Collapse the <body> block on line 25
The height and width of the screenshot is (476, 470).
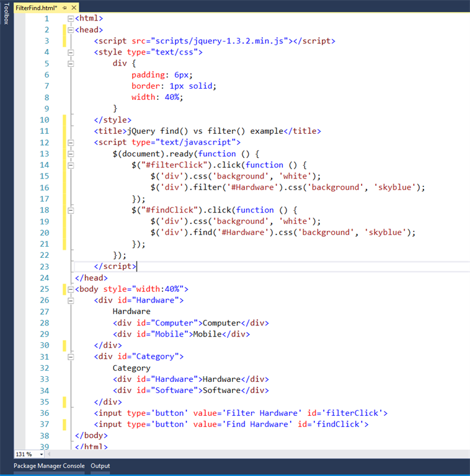tap(71, 289)
